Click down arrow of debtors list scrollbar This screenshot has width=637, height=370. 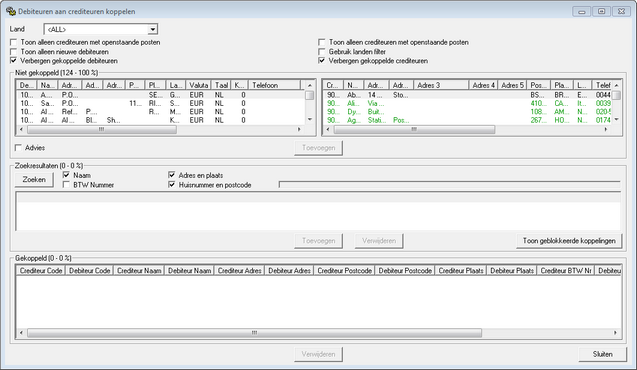click(x=310, y=119)
